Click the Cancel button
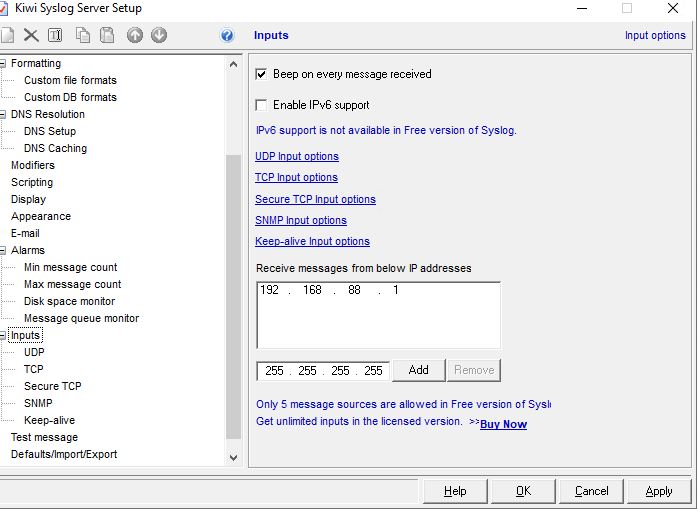This screenshot has width=697, height=509. 591,491
